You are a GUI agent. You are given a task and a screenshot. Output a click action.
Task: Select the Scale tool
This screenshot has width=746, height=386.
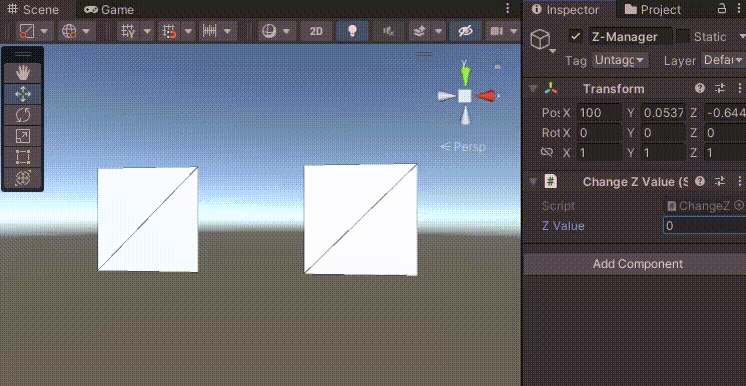[23, 136]
